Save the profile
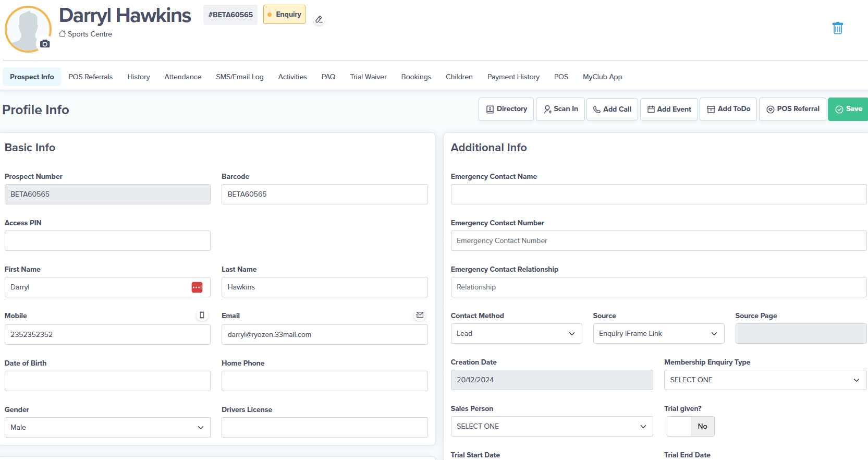This screenshot has height=460, width=868. pyautogui.click(x=848, y=109)
